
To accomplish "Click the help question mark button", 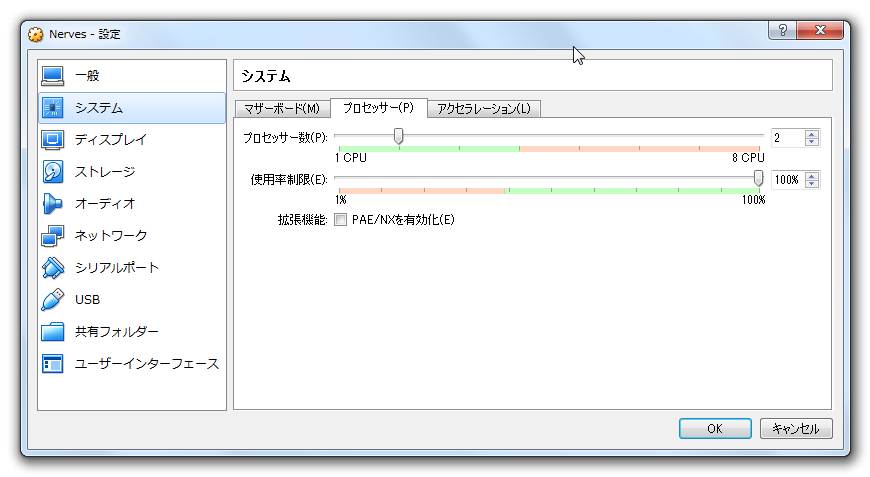I will coord(783,30).
